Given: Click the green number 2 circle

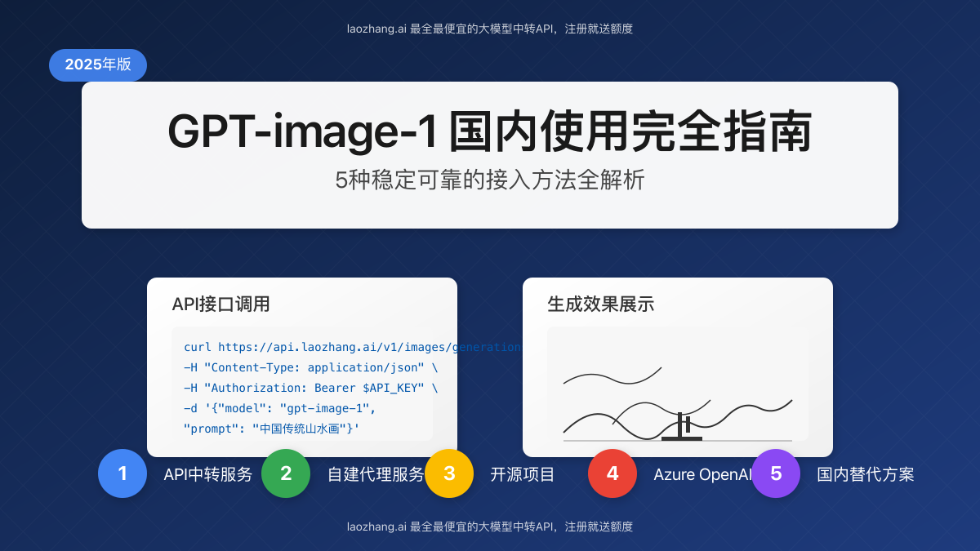Looking at the screenshot, I should (286, 473).
